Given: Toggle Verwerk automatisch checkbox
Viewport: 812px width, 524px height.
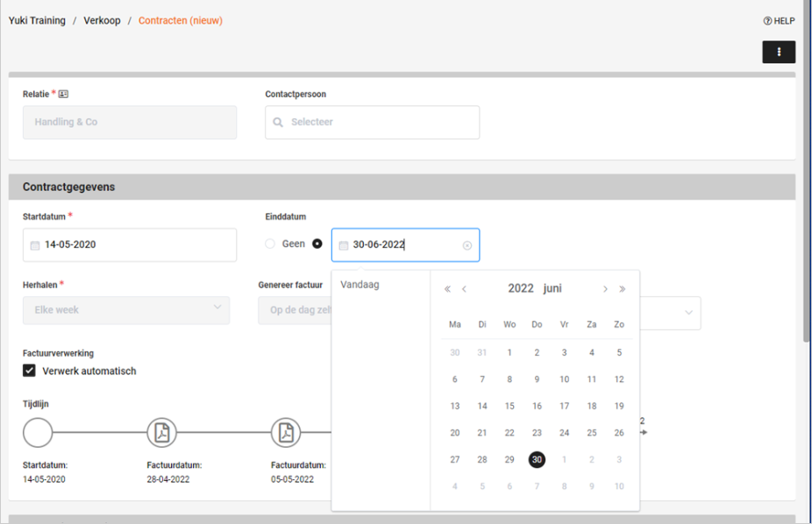Looking at the screenshot, I should [29, 371].
